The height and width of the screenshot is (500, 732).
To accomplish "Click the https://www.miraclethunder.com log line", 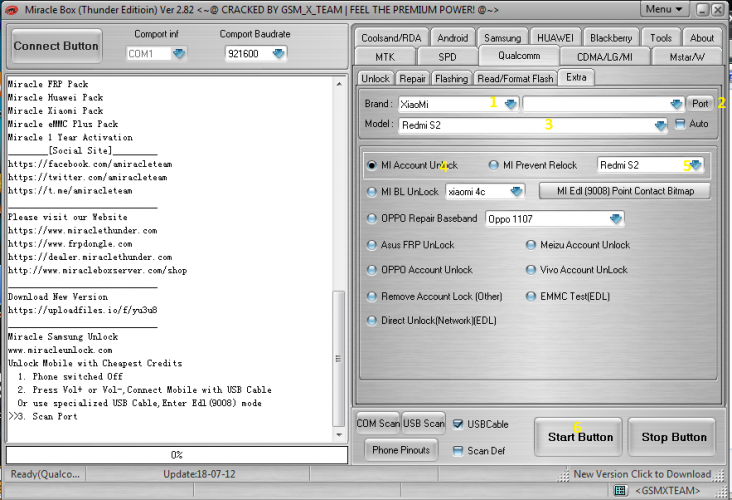I will [x=83, y=231].
